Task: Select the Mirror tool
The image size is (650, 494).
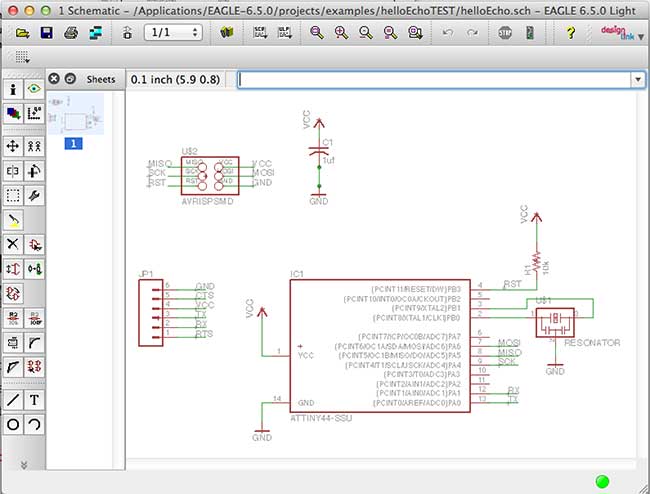Action: coord(13,171)
